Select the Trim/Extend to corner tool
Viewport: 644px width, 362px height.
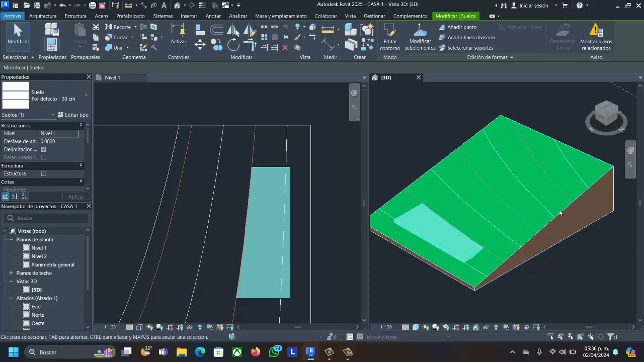coord(250,45)
